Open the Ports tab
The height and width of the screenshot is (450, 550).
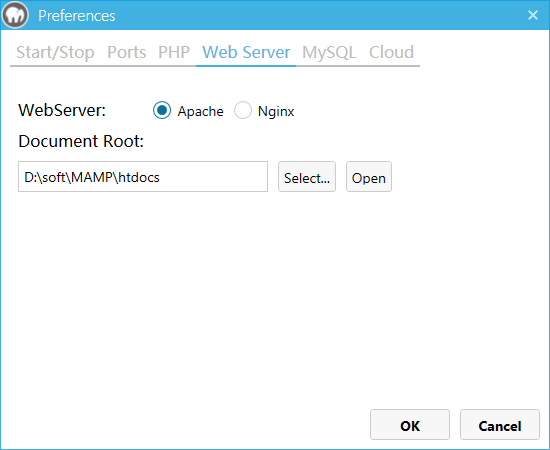(126, 52)
